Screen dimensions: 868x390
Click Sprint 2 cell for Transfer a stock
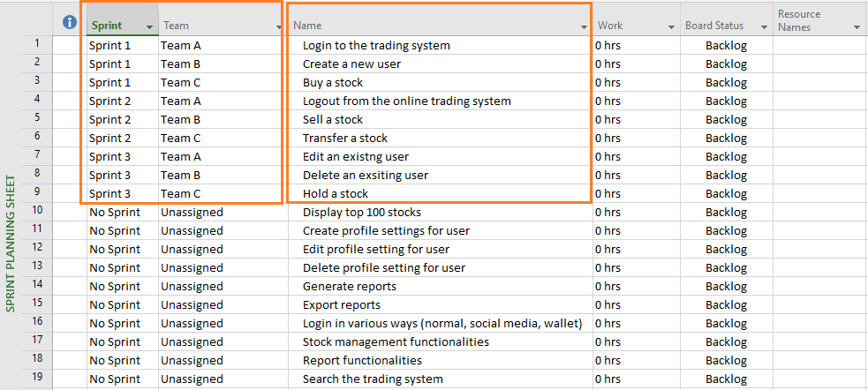point(123,139)
